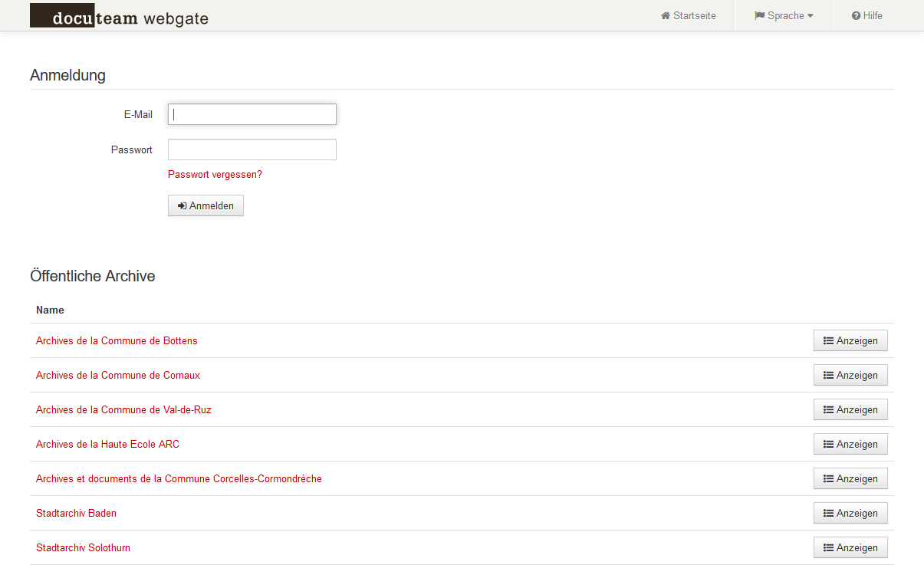Image resolution: width=924 pixels, height=565 pixels.
Task: Click Anzeigen for Commune de Bottens
Action: click(850, 340)
